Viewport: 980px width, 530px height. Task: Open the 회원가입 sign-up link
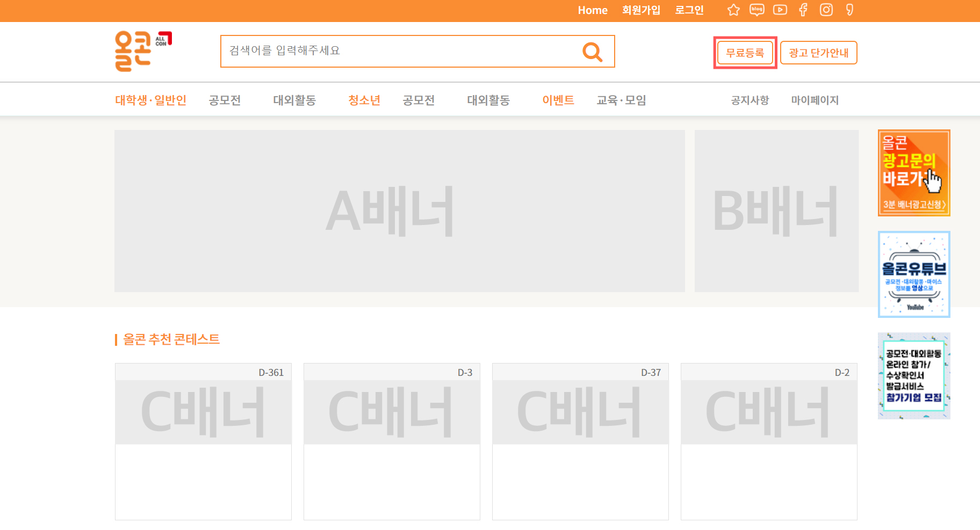[641, 10]
